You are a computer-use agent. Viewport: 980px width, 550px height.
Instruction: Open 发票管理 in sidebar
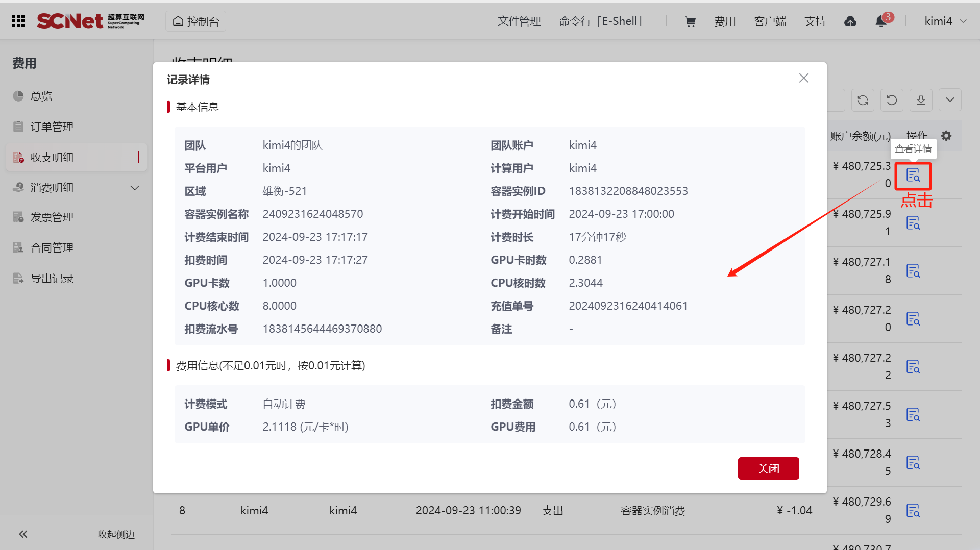coord(52,217)
